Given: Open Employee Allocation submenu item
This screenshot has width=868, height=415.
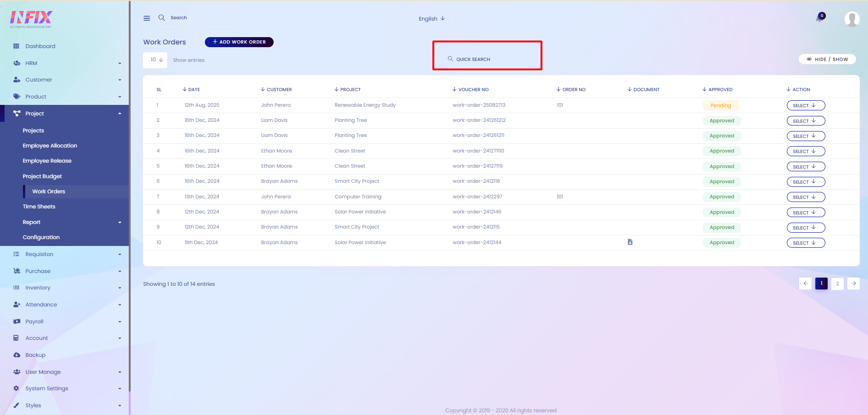Looking at the screenshot, I should (50, 146).
